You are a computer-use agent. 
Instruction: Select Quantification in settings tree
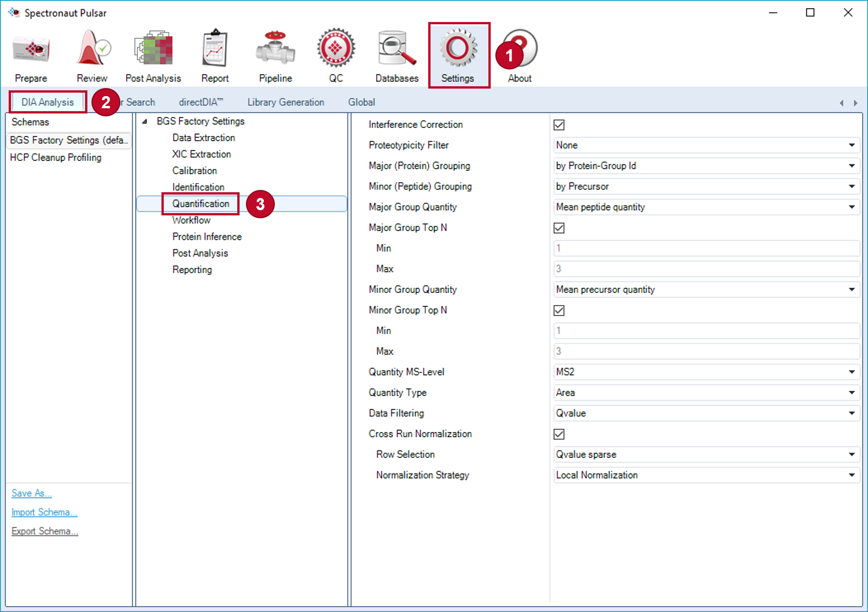tap(201, 204)
